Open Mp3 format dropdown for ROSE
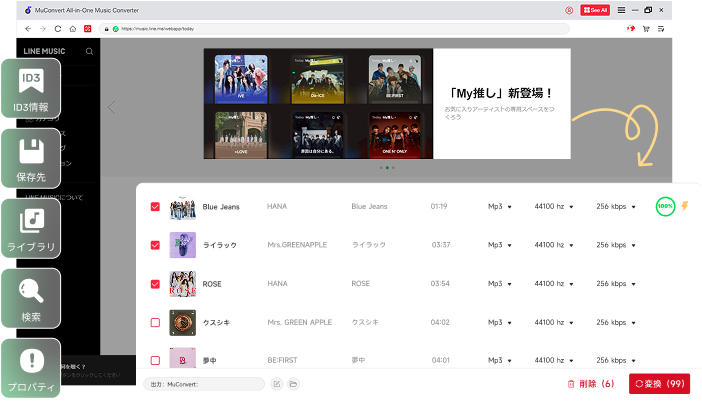702x401 pixels. pyautogui.click(x=500, y=284)
